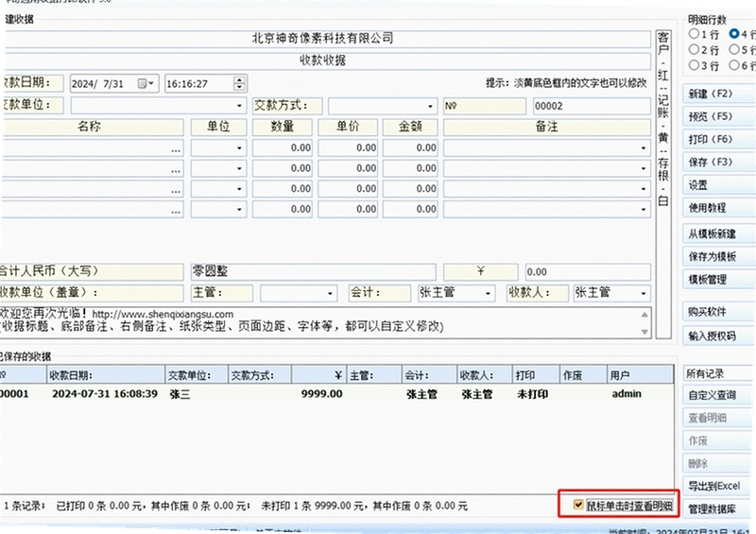Select the 6 行 radio button

[734, 64]
